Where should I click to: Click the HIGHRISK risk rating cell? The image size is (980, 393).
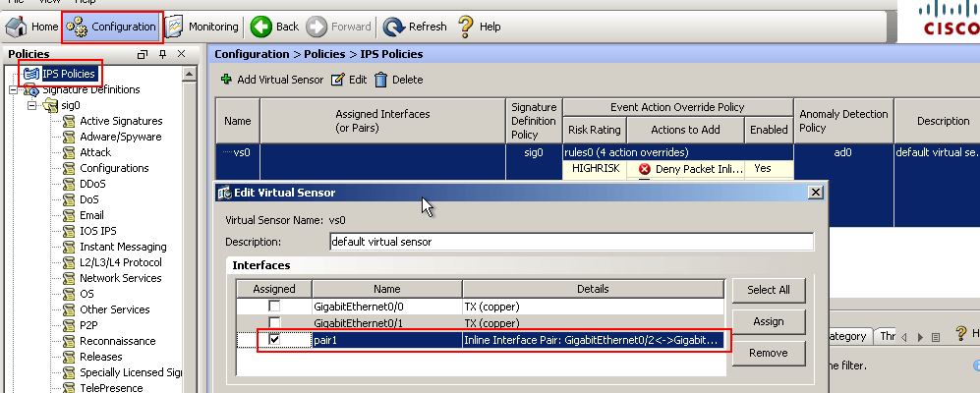click(x=595, y=169)
